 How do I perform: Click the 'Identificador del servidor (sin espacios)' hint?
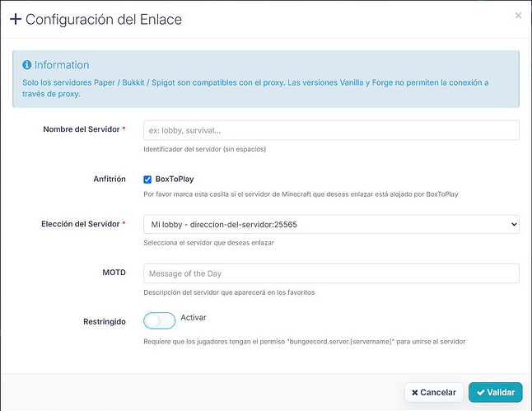(204, 149)
